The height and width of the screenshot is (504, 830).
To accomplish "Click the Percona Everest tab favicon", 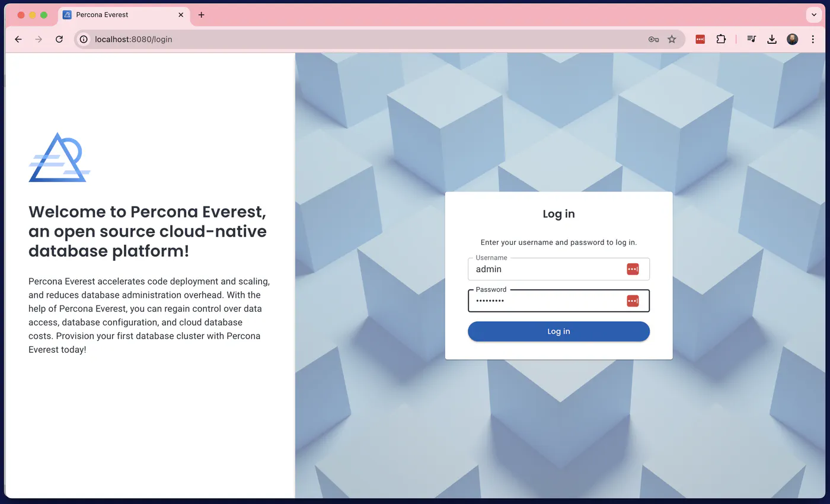I will (x=68, y=15).
